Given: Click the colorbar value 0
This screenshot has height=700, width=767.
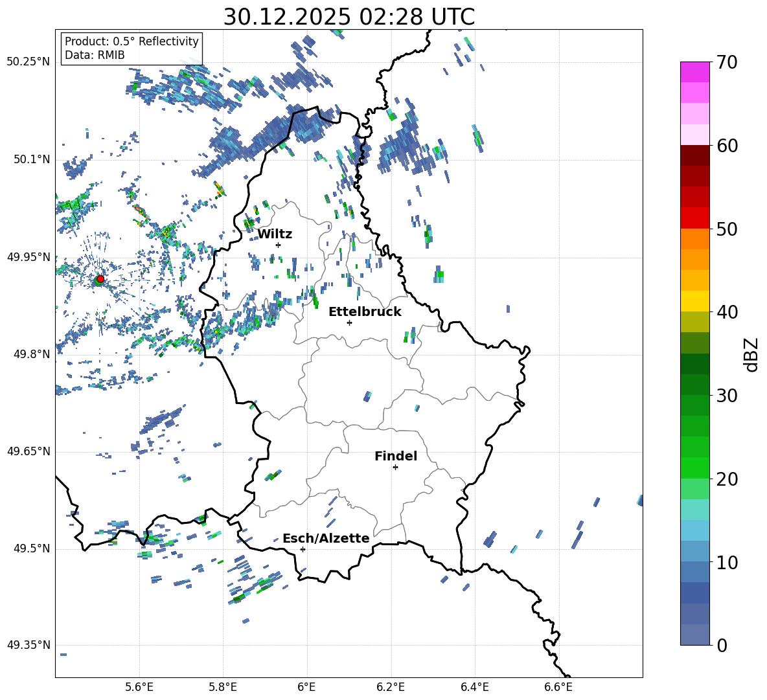Looking at the screenshot, I should [722, 645].
